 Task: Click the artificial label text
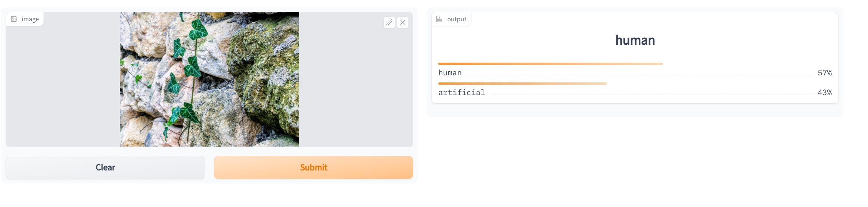click(461, 92)
